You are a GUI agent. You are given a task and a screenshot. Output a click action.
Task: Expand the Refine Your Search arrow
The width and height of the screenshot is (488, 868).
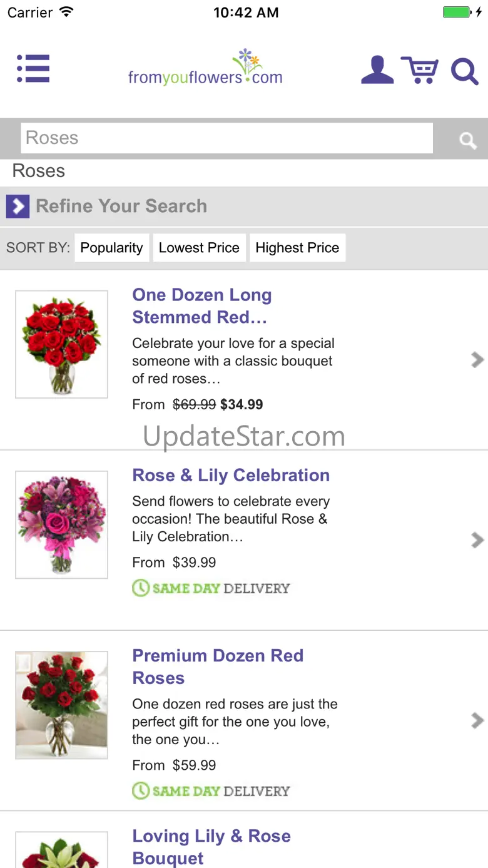tap(18, 206)
